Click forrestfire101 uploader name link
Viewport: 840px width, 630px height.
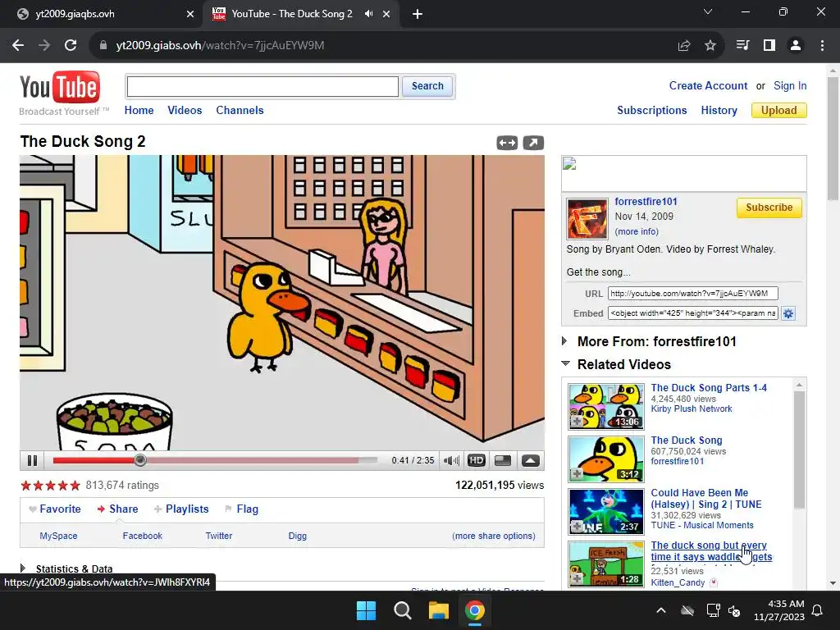(646, 202)
